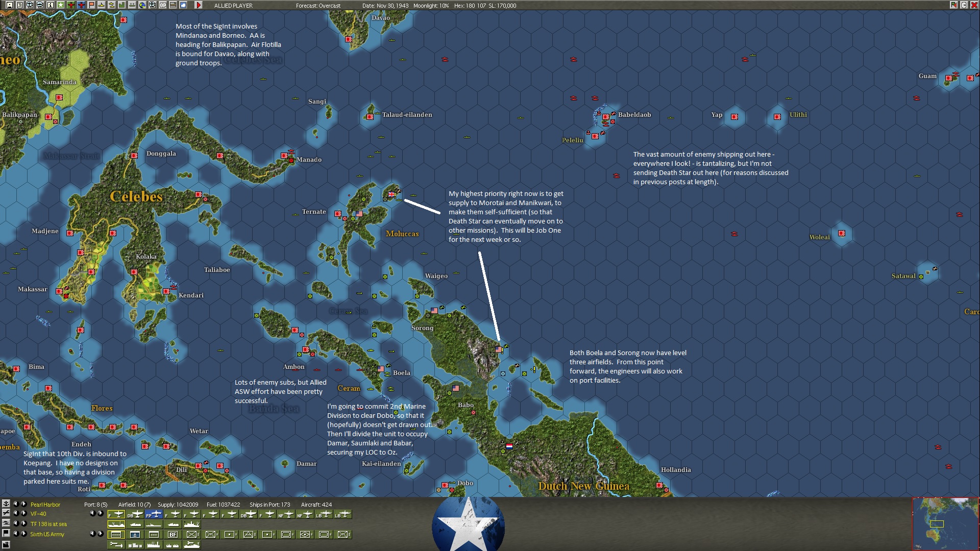Select the yellow-outlined F air group icon
This screenshot has width=980, height=551.
tap(116, 514)
